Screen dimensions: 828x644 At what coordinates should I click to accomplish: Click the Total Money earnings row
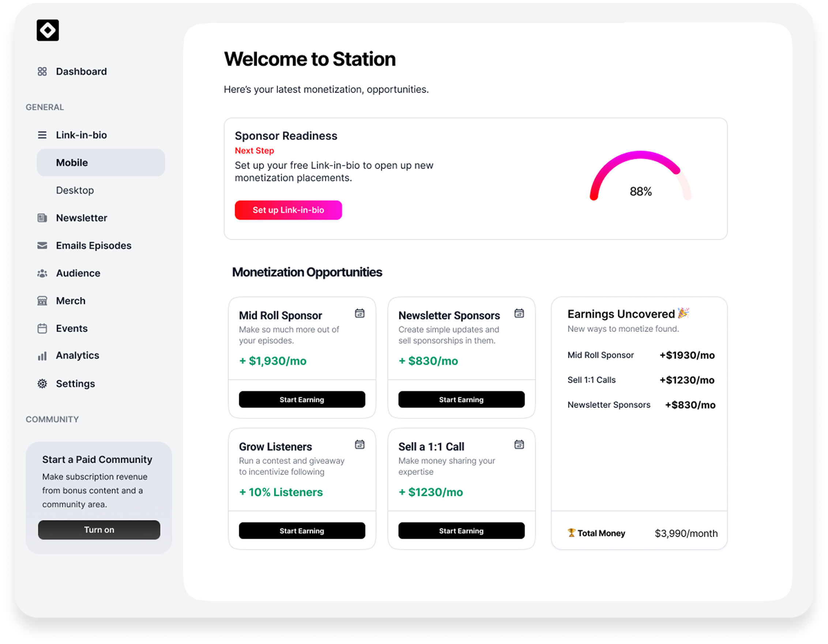(x=641, y=533)
